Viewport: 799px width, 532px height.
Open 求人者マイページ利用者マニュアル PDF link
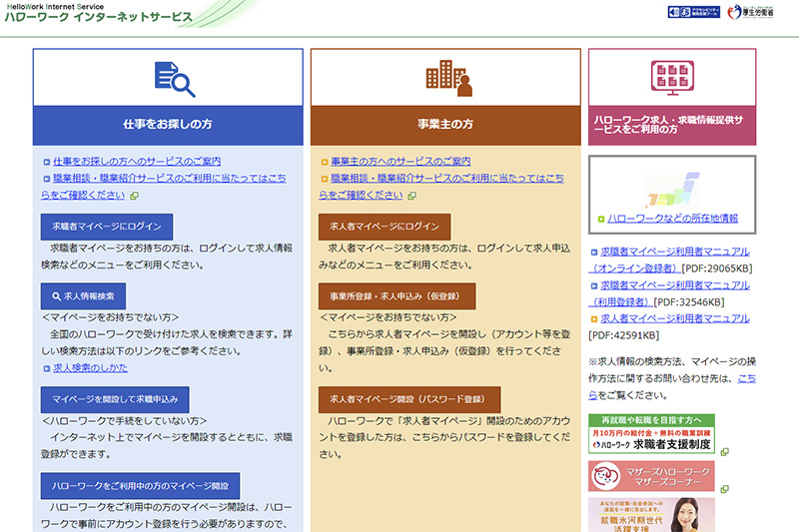pos(675,318)
